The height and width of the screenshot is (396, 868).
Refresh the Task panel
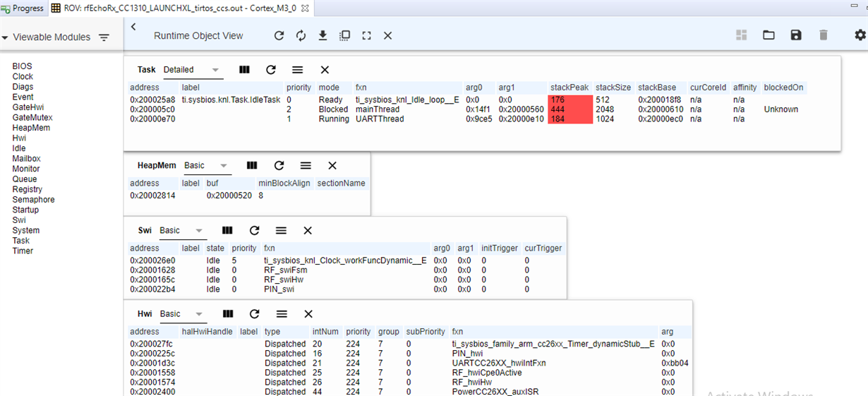pyautogui.click(x=270, y=70)
